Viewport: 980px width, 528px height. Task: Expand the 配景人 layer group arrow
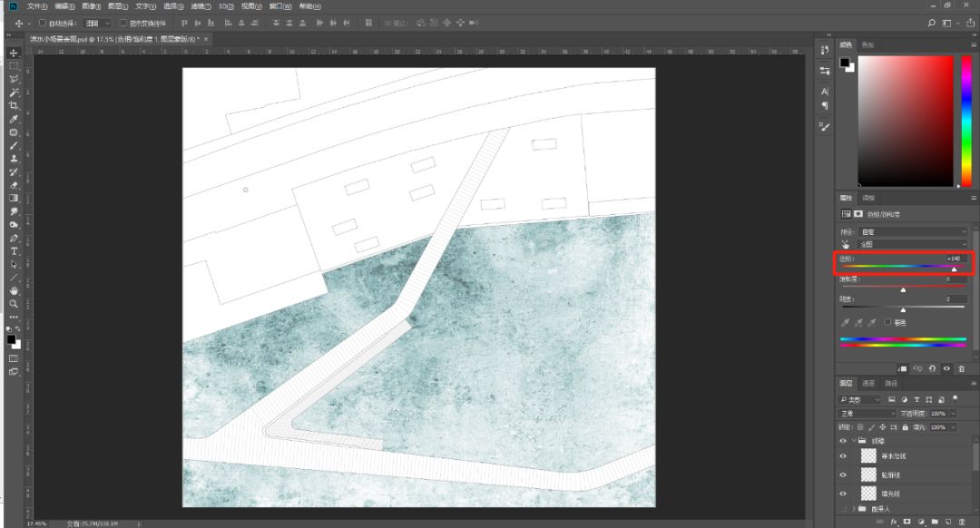coord(854,509)
